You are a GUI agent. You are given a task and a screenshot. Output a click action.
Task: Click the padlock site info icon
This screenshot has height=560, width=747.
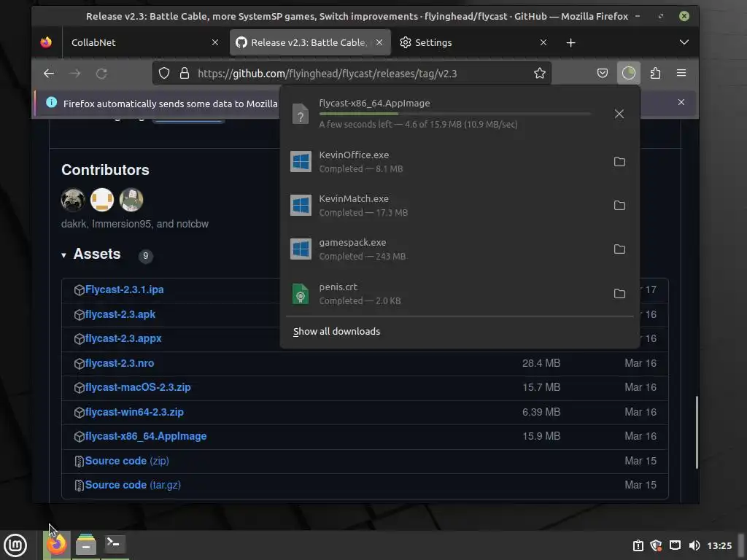pyautogui.click(x=185, y=74)
